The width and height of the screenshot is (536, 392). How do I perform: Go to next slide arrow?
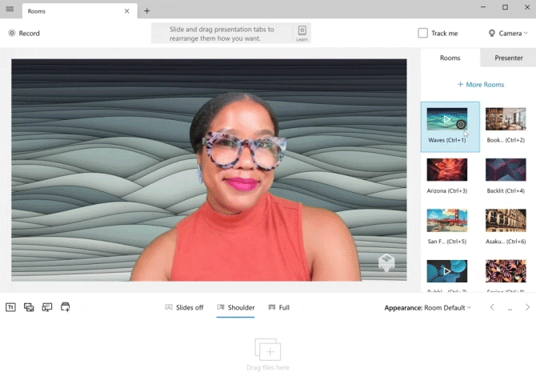[527, 307]
